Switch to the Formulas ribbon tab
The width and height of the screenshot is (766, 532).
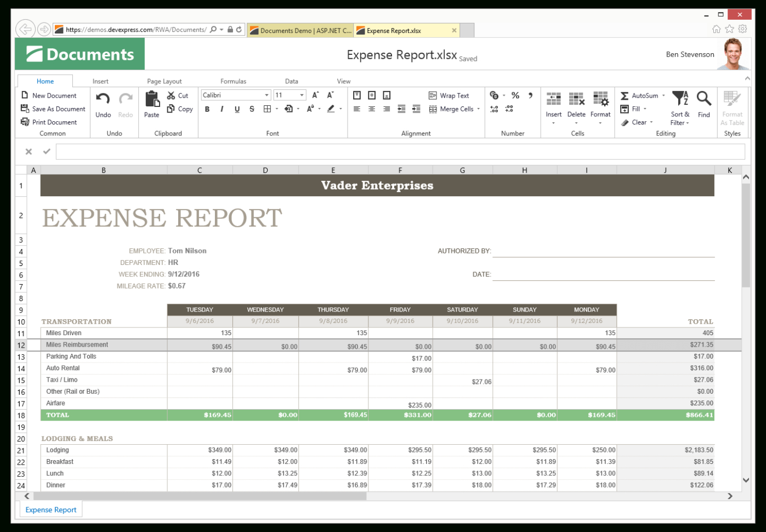coord(233,81)
